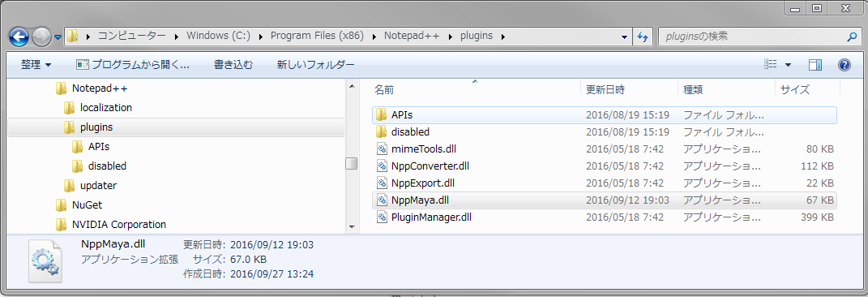Click 書き込む on the toolbar
The width and height of the screenshot is (868, 297).
(233, 65)
